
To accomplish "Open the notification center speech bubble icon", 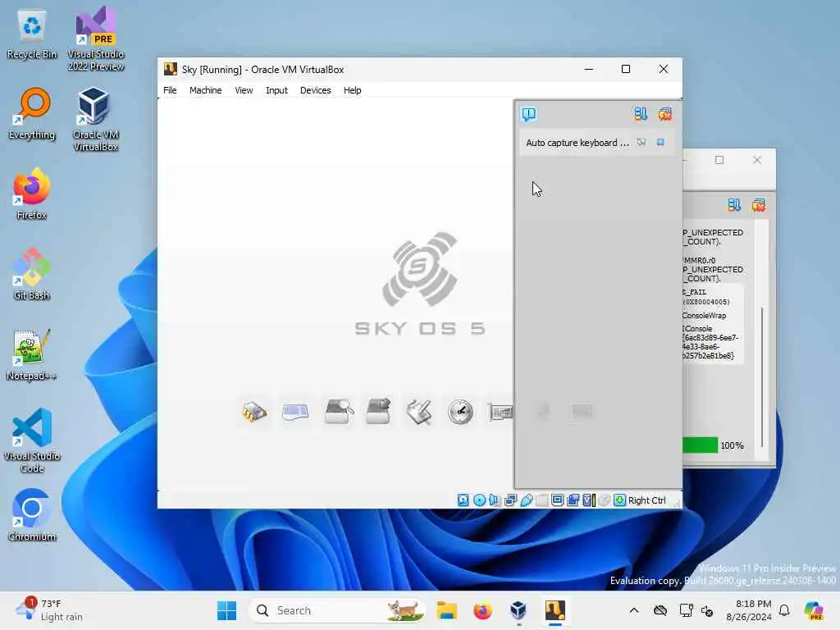I will [x=529, y=114].
